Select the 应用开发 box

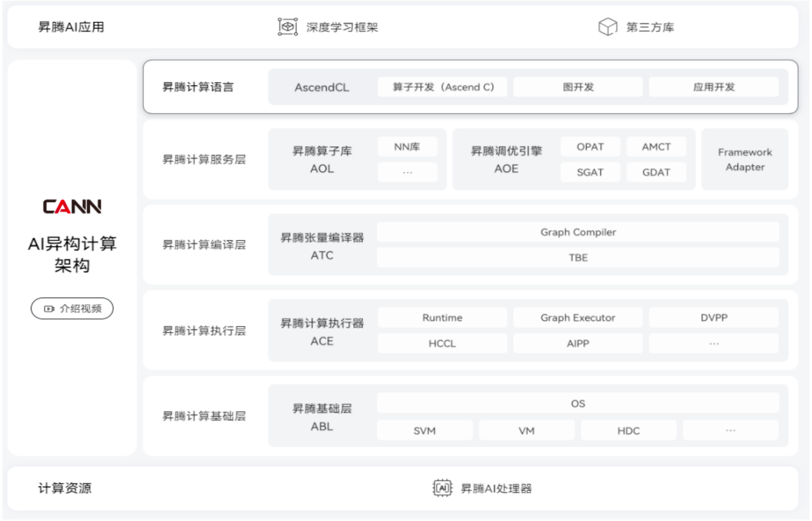[713, 87]
